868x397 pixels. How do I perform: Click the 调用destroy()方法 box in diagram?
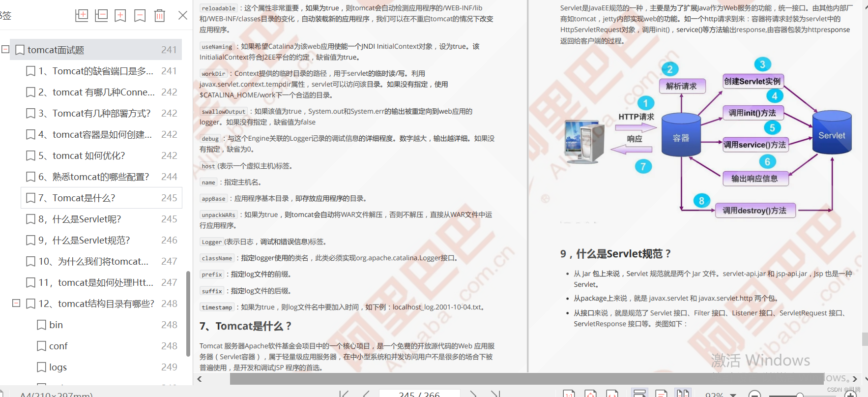point(755,211)
